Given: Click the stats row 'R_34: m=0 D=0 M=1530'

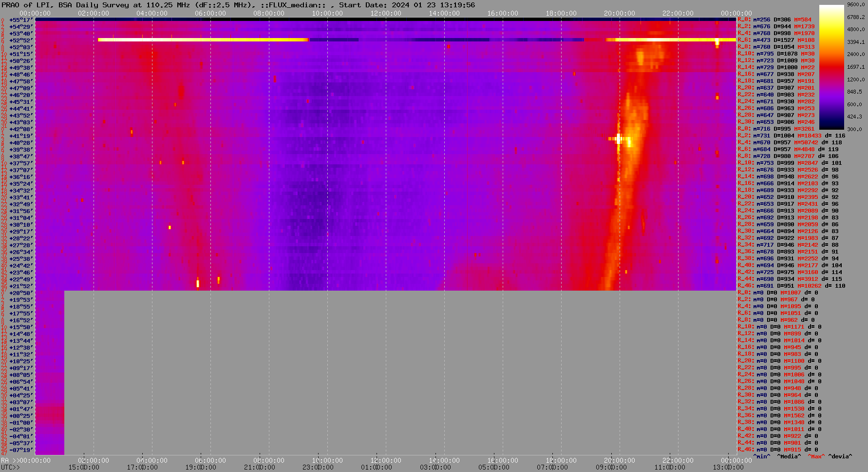Looking at the screenshot, I should click(779, 409).
